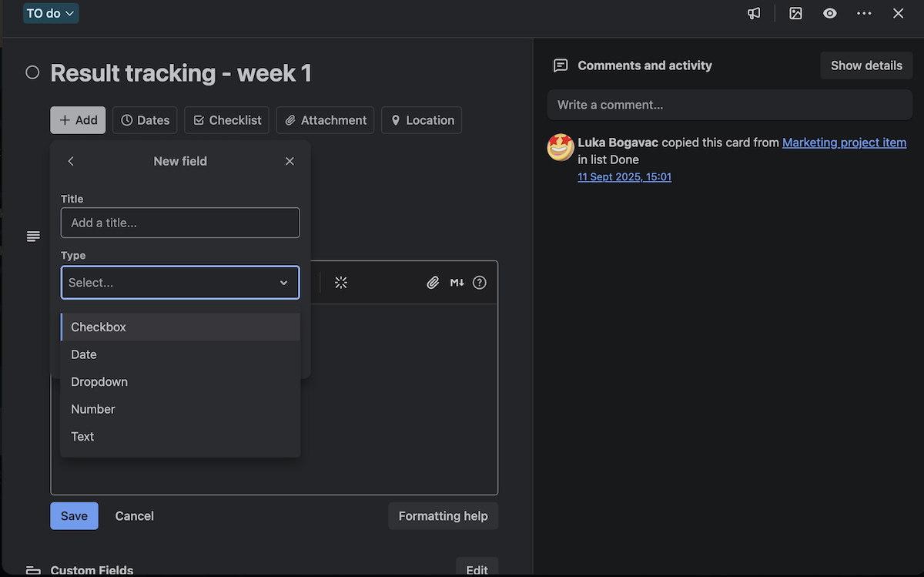The height and width of the screenshot is (577, 924).
Task: Attach a file via the editor paperclip icon
Action: 433,283
